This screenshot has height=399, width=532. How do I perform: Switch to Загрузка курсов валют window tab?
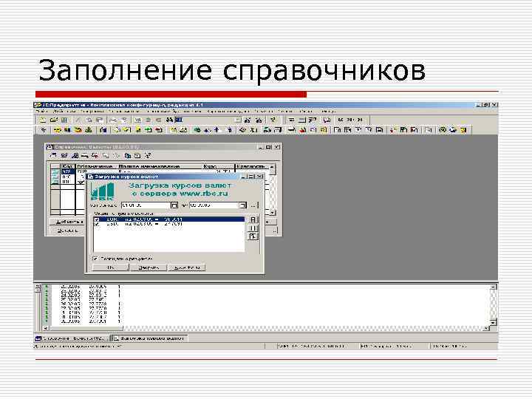[149, 338]
